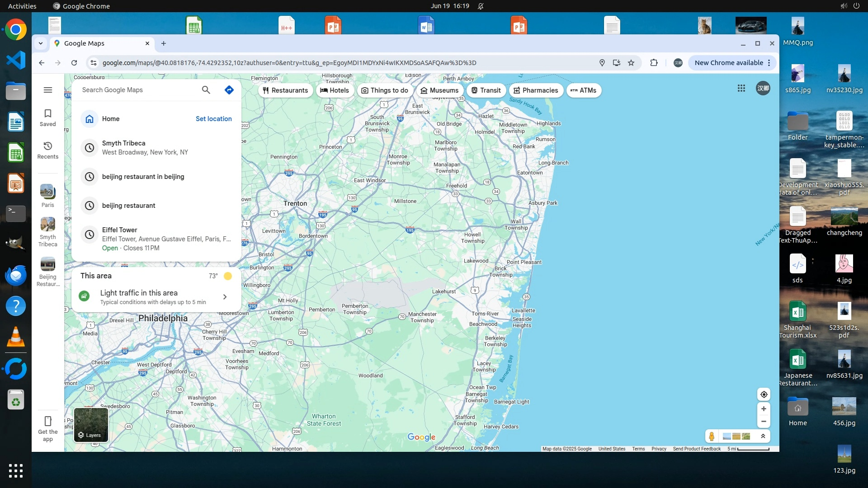Click the Show Your Location button
The height and width of the screenshot is (488, 868).
[x=764, y=394]
